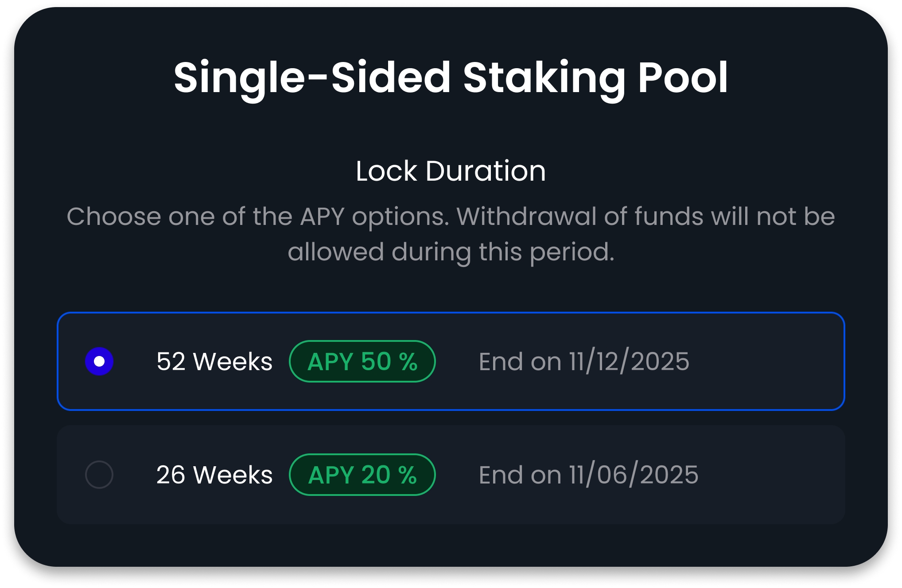This screenshot has width=902, height=588.
Task: Click the word "Choose" in the description
Action: click(114, 217)
